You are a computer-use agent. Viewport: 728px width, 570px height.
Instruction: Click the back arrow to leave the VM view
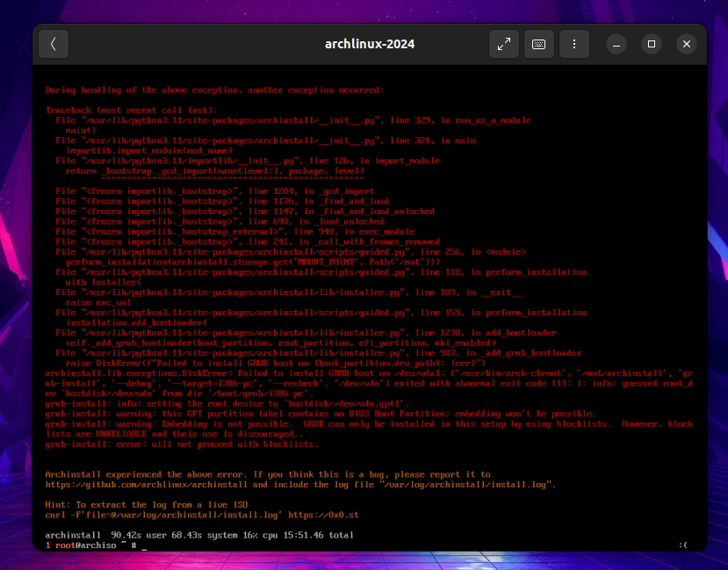click(x=53, y=43)
